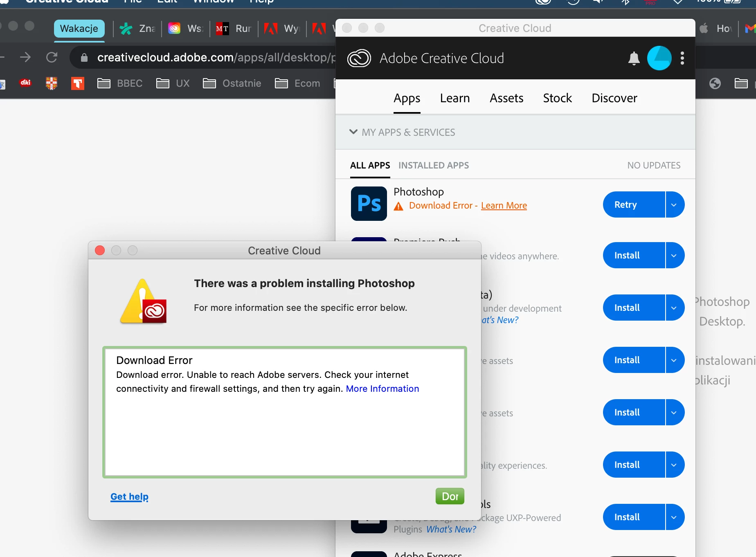This screenshot has height=557, width=756.
Task: Switch to the Learn tab
Action: [x=455, y=98]
